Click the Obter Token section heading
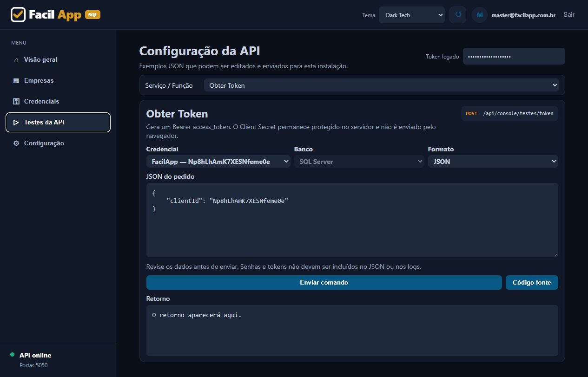 point(177,114)
